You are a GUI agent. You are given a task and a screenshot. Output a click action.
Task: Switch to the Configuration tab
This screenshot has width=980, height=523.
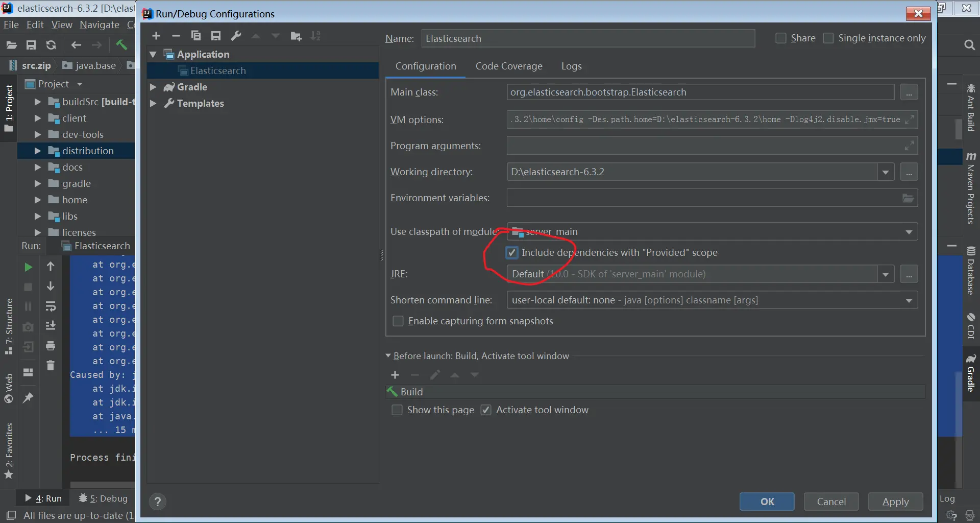click(426, 66)
